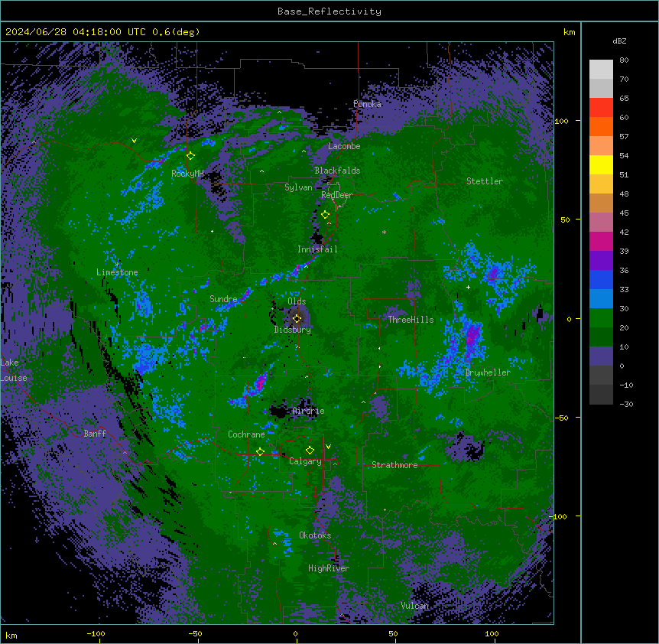Click the Airdrie label
Image resolution: width=659 pixels, height=644 pixels.
(x=308, y=411)
